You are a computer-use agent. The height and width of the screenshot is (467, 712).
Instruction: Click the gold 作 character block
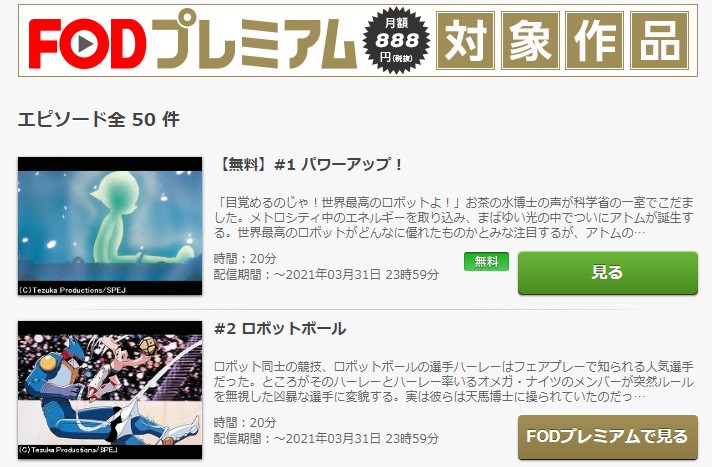pyautogui.click(x=595, y=40)
